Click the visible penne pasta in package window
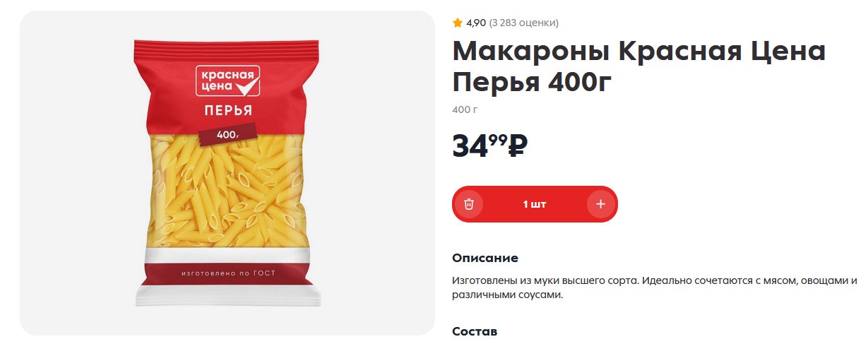Screen dimensions: 868x344 coord(227,194)
